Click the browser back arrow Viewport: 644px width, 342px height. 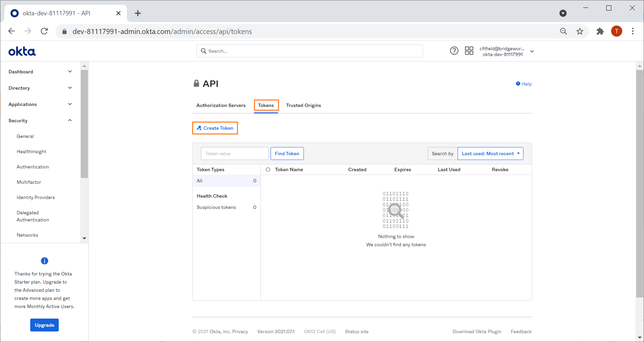[x=12, y=31]
